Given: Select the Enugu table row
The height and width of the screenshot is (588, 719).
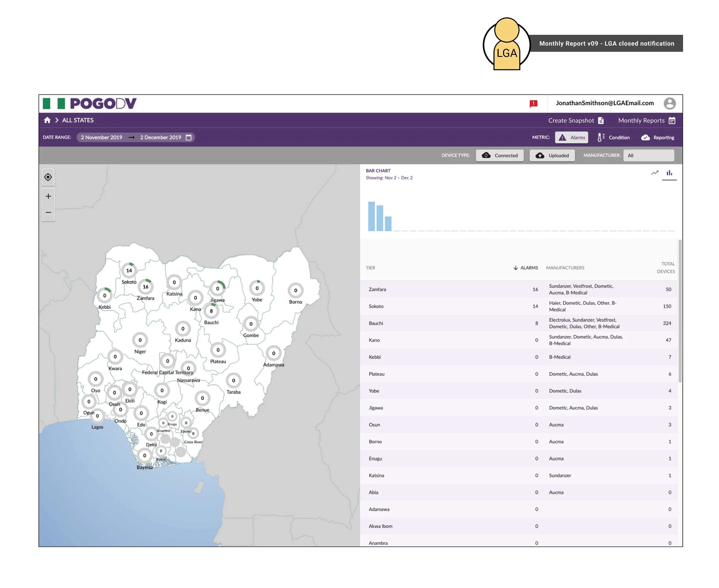Looking at the screenshot, I should tap(518, 458).
